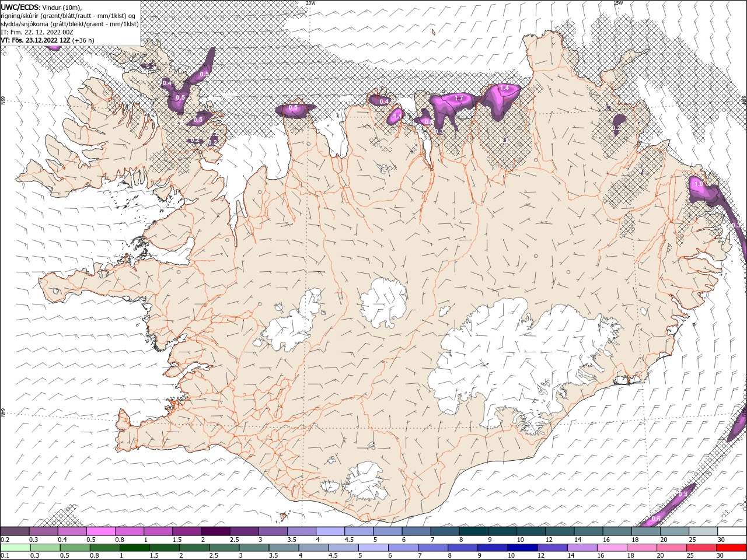
Task: Select the deep blue 10 swatch in lower legend
Action: tap(522, 548)
